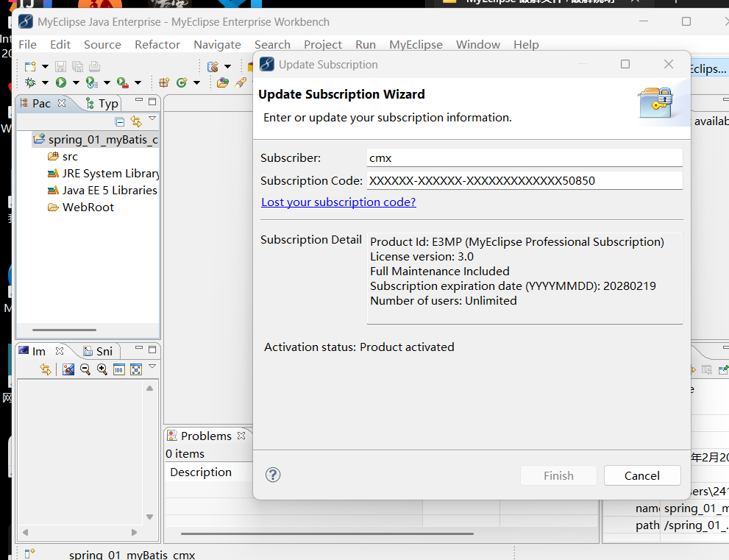Viewport: 729px width, 560px height.
Task: Click the Description column header
Action: click(x=201, y=472)
